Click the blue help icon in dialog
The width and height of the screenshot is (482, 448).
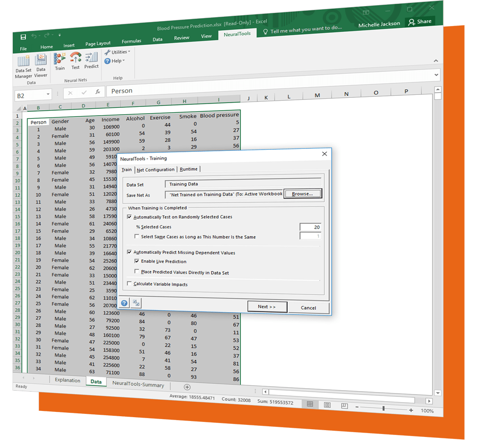[124, 303]
